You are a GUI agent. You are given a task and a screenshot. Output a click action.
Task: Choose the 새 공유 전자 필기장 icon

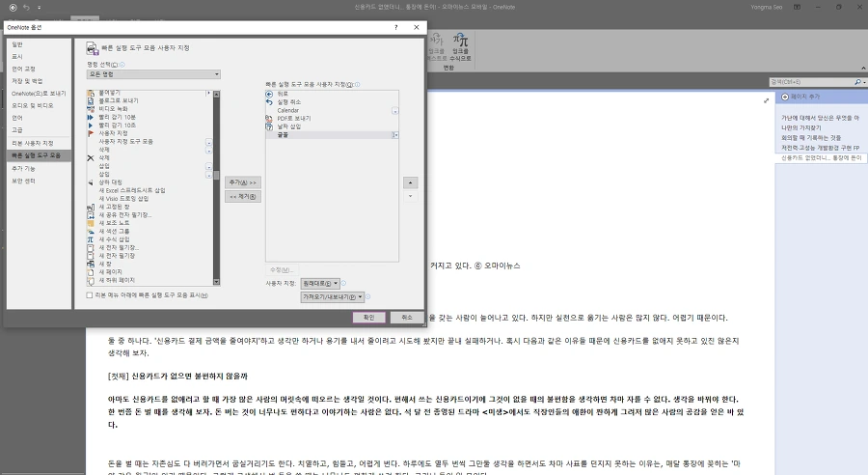[91, 215]
